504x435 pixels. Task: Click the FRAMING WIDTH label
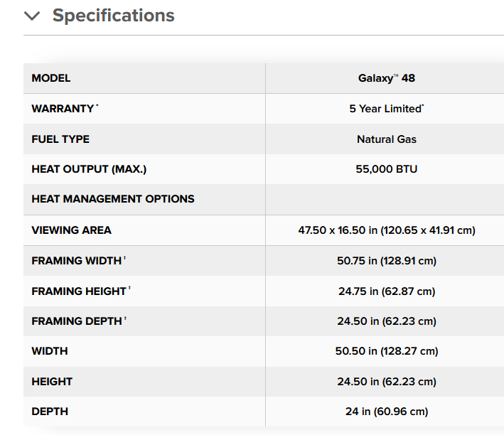tap(78, 260)
